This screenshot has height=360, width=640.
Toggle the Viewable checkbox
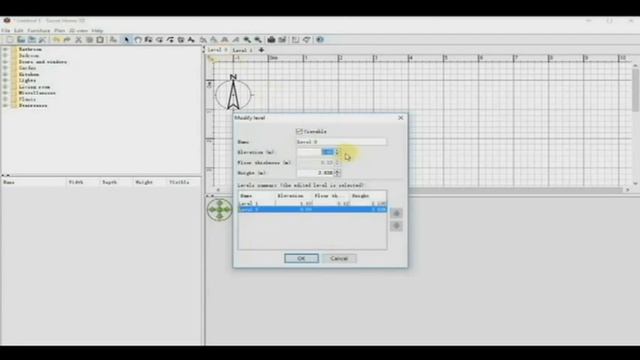click(299, 131)
